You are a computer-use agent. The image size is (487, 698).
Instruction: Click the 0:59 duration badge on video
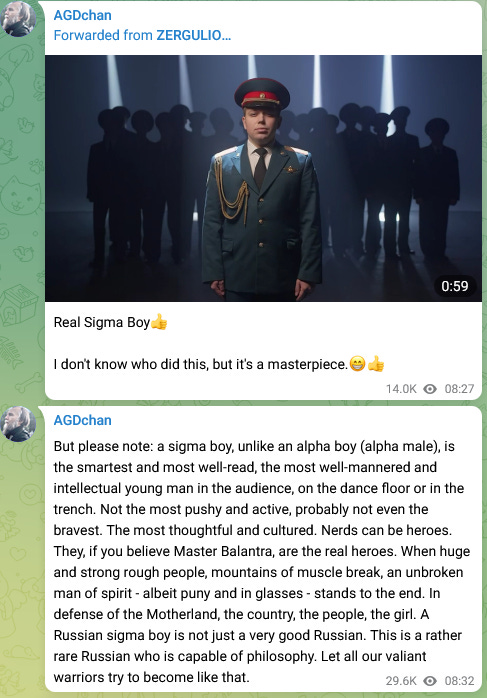coord(455,286)
